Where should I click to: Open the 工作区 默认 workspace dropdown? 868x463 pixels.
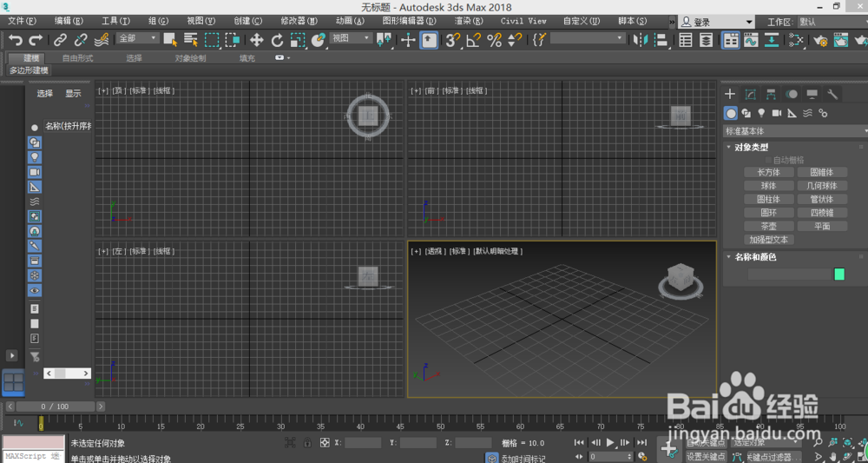point(832,23)
